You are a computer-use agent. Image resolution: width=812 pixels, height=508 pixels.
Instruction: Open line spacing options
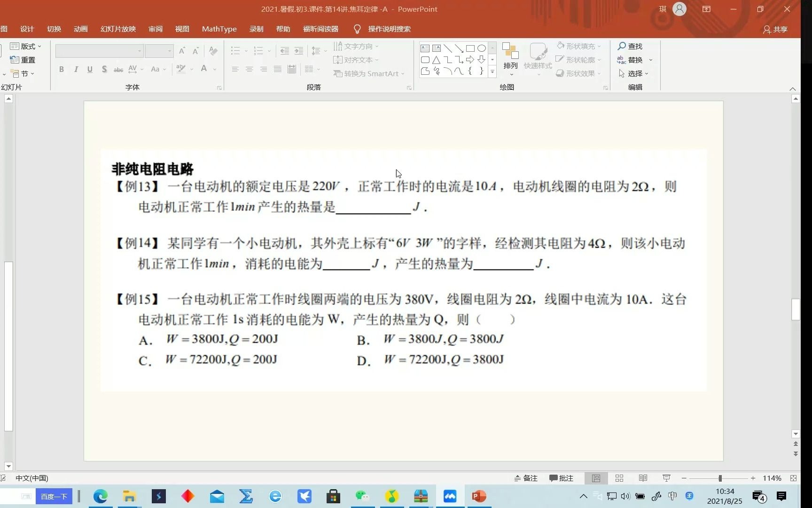click(x=319, y=51)
